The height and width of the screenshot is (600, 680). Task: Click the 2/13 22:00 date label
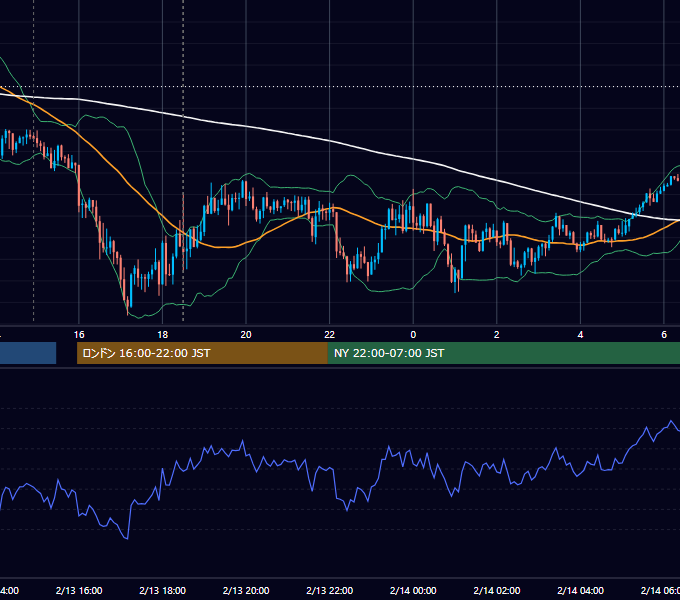click(x=330, y=590)
